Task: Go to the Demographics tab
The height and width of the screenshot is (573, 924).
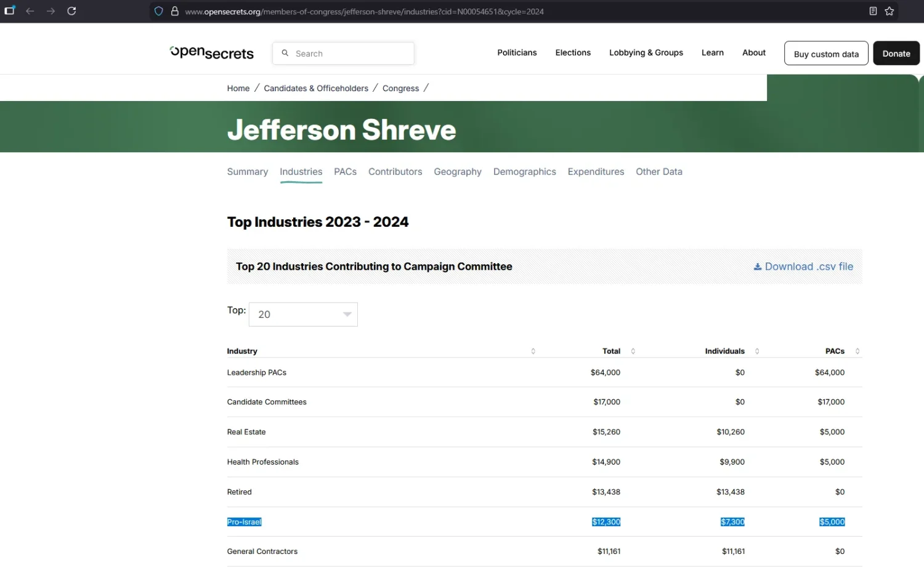Action: click(525, 172)
